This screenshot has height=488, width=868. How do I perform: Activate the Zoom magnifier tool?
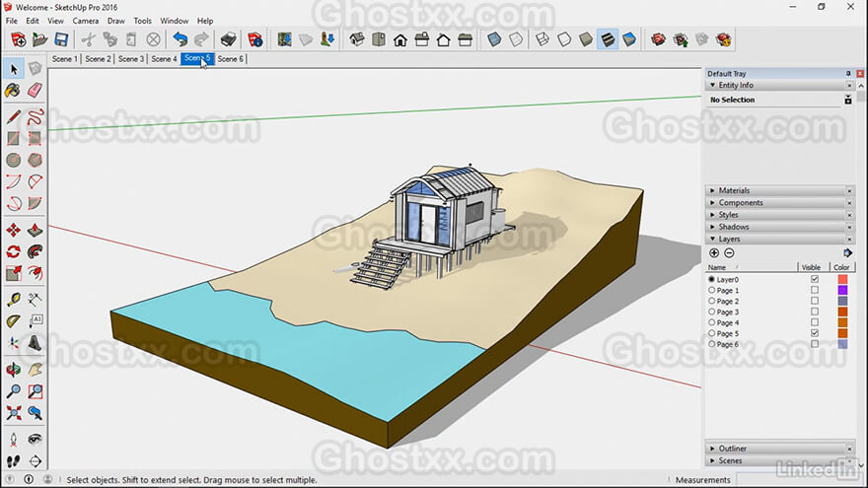[14, 391]
